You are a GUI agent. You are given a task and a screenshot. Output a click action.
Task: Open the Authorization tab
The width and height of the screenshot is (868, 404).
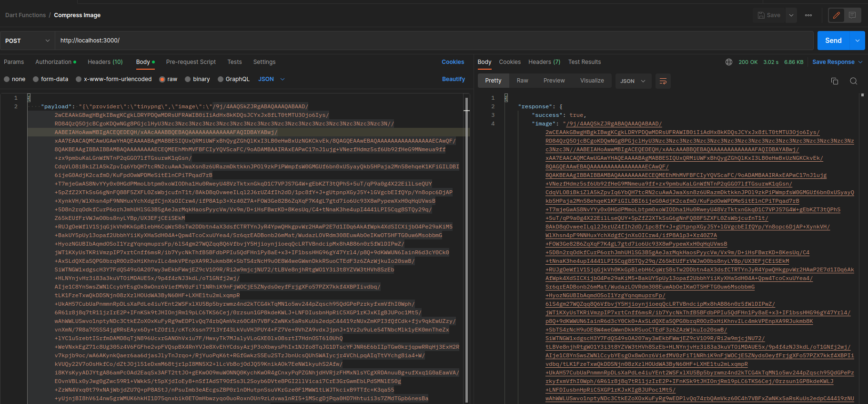(56, 62)
